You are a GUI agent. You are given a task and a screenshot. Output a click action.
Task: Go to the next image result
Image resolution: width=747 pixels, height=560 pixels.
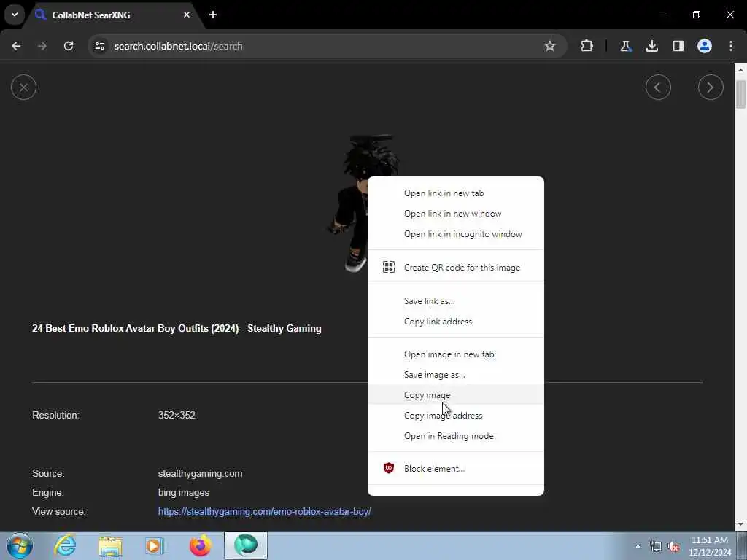tap(711, 87)
